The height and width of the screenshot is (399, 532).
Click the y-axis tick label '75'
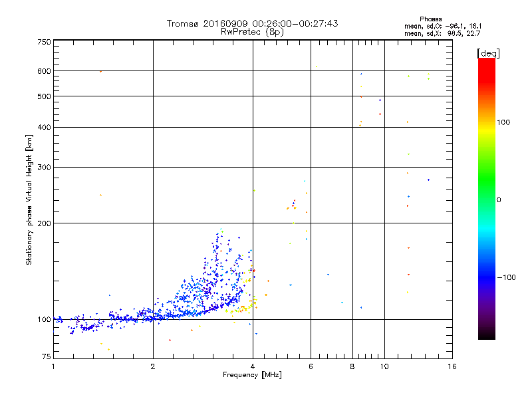(x=47, y=356)
